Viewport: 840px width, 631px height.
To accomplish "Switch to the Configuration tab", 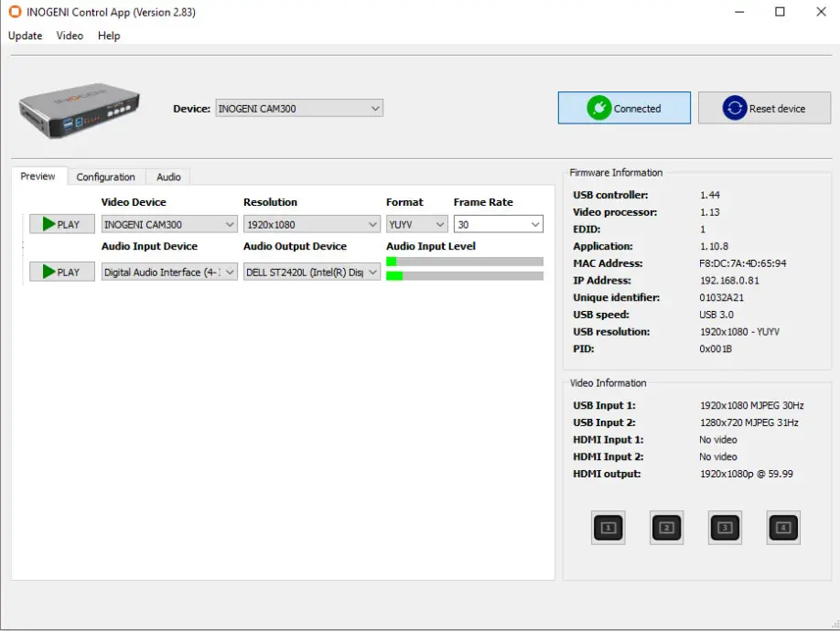I will coord(106,176).
